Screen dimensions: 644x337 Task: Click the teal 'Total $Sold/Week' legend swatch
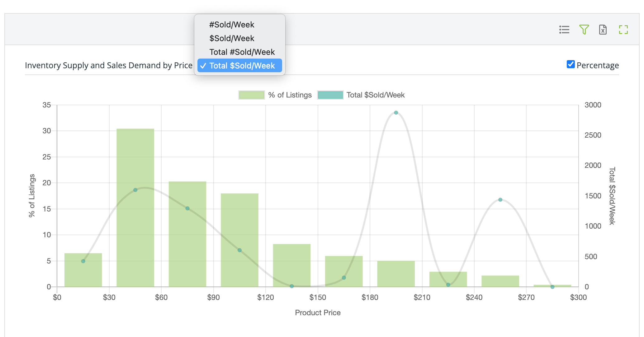click(331, 95)
